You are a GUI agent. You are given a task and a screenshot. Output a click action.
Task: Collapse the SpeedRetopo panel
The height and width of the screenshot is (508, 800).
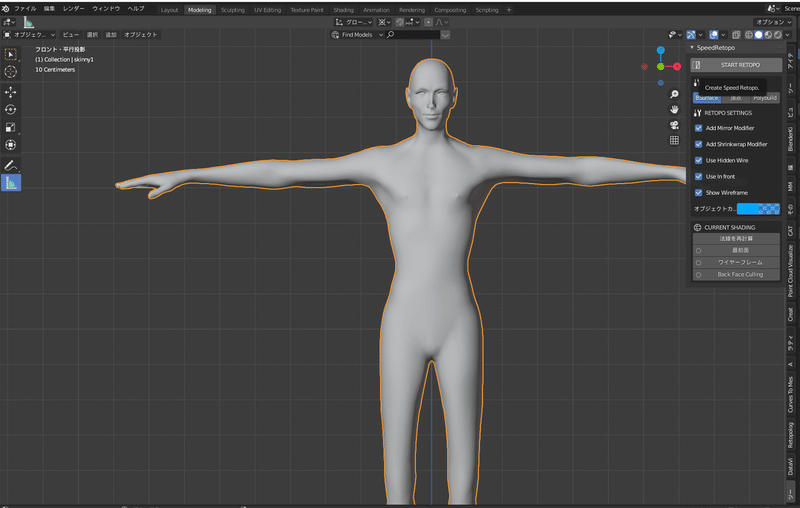693,47
